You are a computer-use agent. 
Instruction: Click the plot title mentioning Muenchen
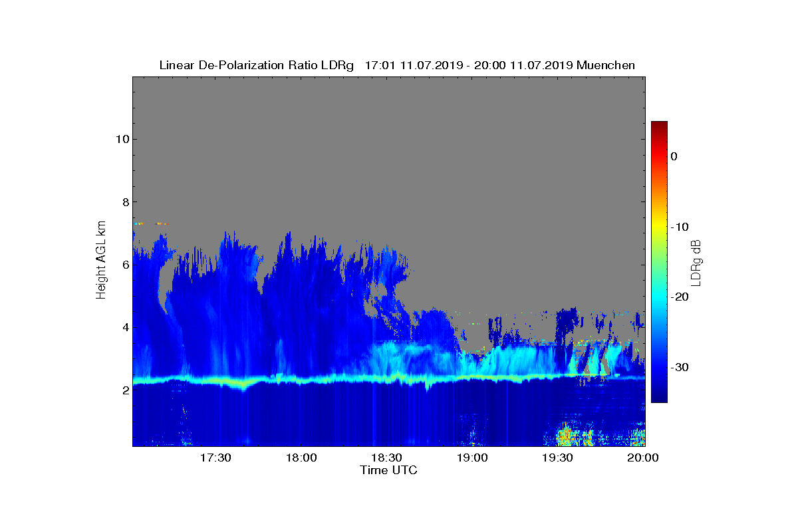click(x=397, y=65)
